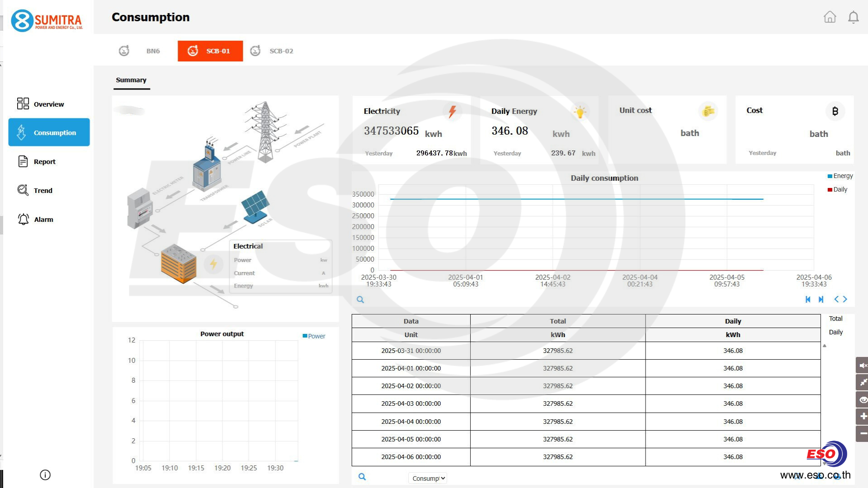Image resolution: width=868 pixels, height=488 pixels.
Task: Open the home icon in header
Action: (x=830, y=17)
